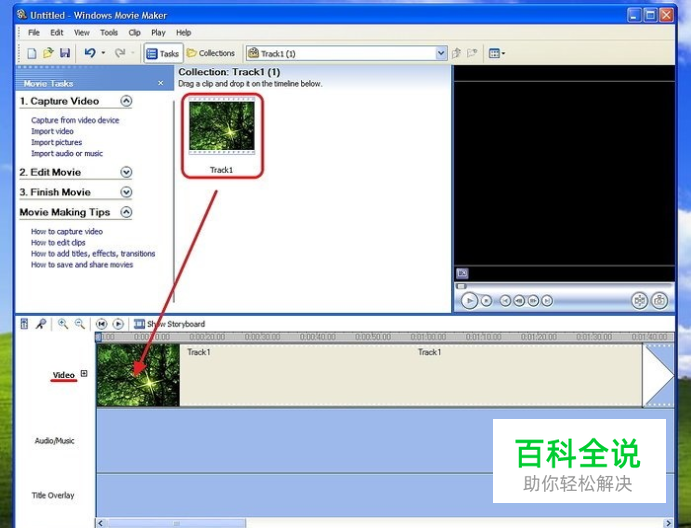The width and height of the screenshot is (691, 528).
Task: Expand the Video track plus icon
Action: [x=84, y=373]
